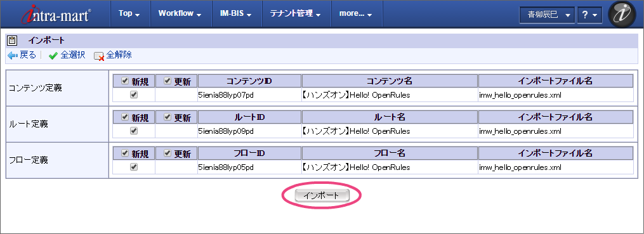
Task: Click the blue back arrow icon
Action: click(x=13, y=55)
